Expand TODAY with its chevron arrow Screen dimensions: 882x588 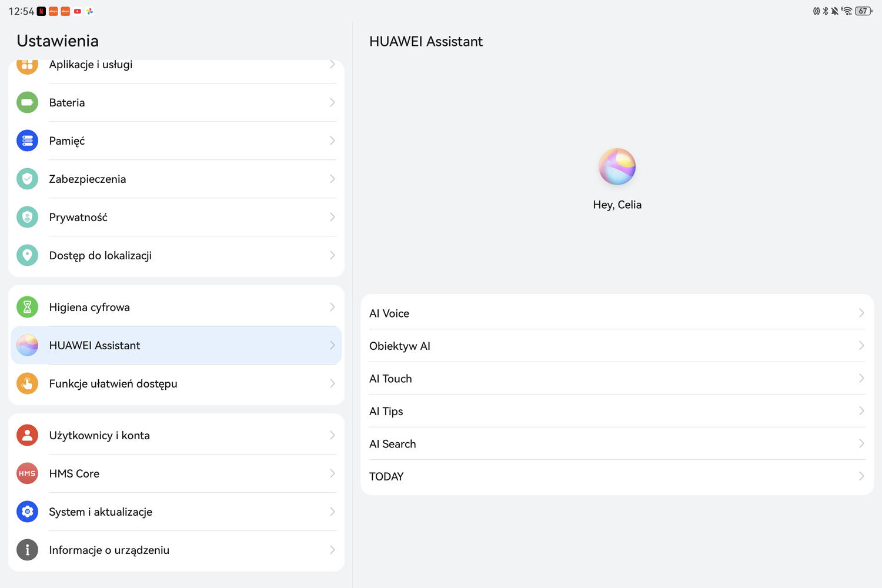click(861, 476)
